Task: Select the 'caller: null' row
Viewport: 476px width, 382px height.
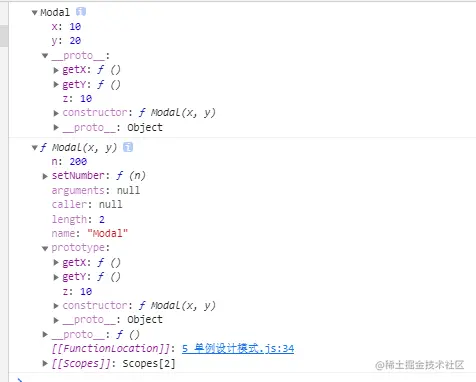Action: [x=87, y=204]
